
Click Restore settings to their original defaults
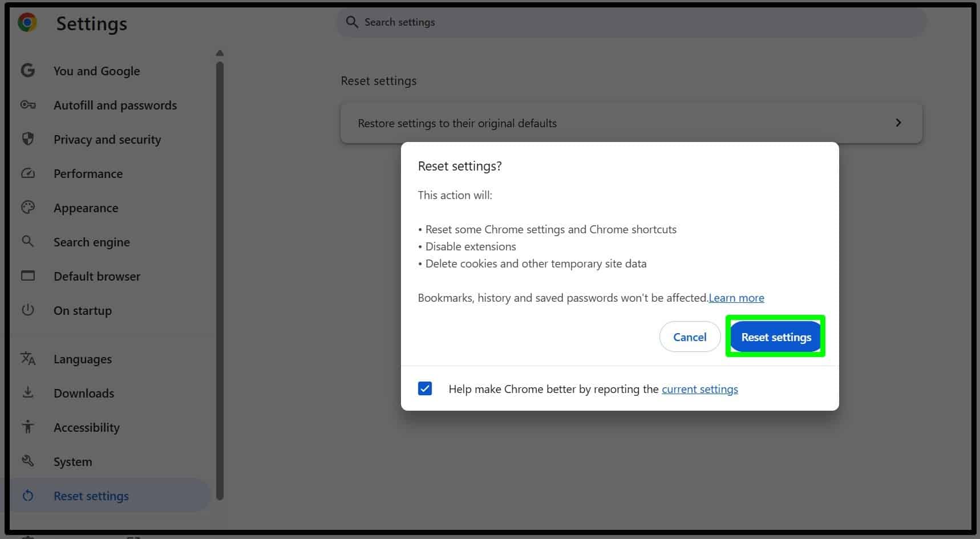pos(631,123)
